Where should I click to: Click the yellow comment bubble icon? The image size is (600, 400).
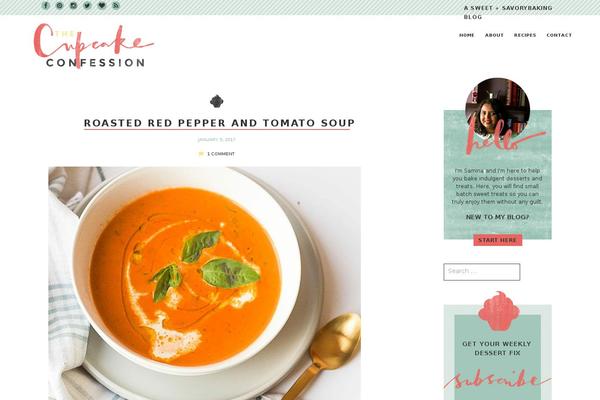pyautogui.click(x=201, y=154)
